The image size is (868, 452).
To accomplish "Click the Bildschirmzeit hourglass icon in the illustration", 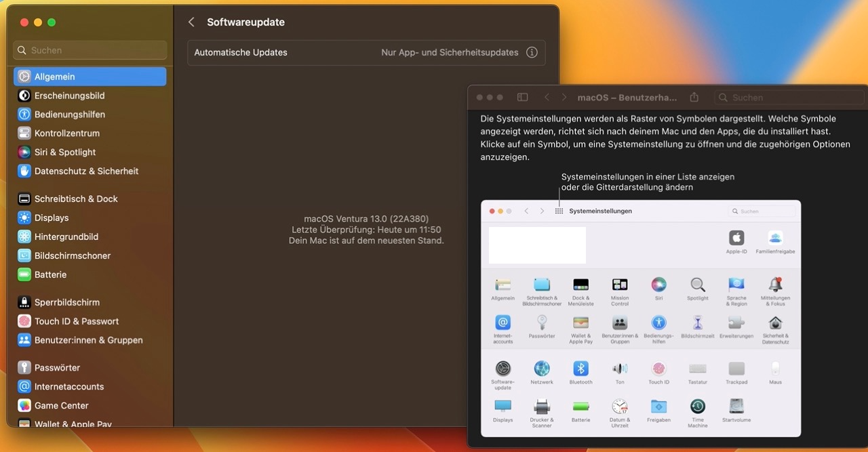I will (x=698, y=323).
